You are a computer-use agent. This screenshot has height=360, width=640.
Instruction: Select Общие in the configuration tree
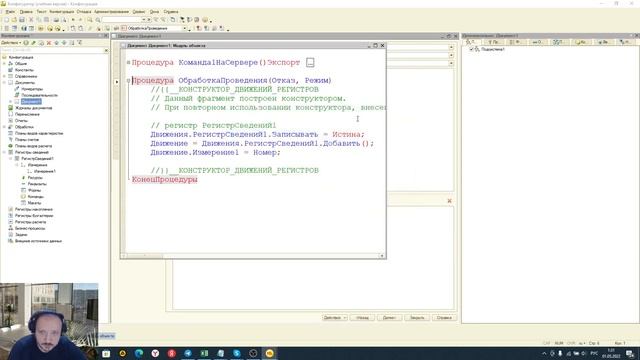tap(20, 64)
